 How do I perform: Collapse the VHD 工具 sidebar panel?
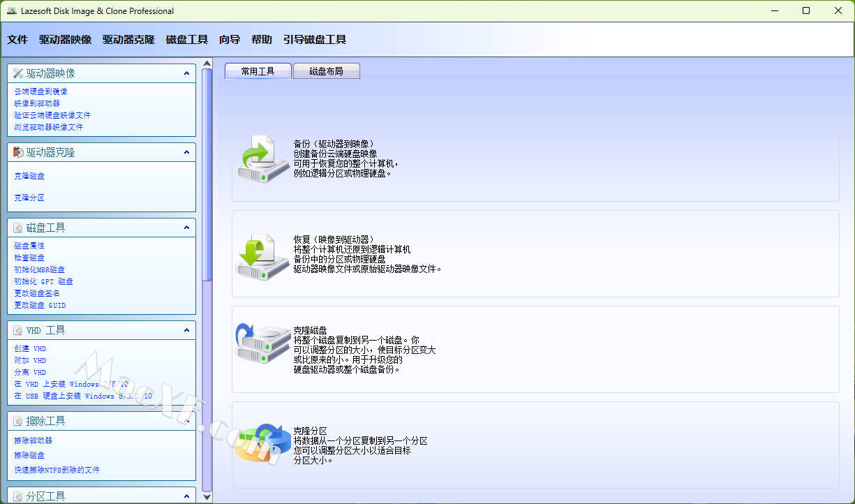point(186,330)
